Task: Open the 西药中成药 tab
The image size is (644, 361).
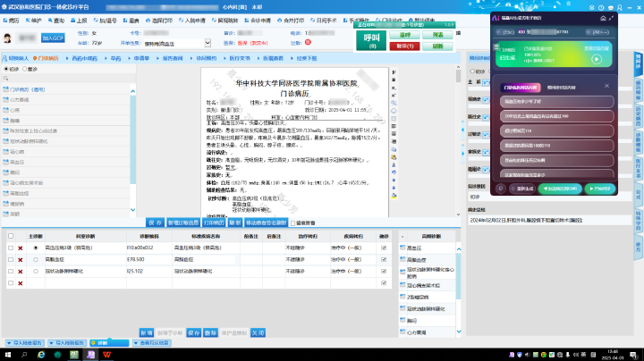Action: pyautogui.click(x=85, y=58)
